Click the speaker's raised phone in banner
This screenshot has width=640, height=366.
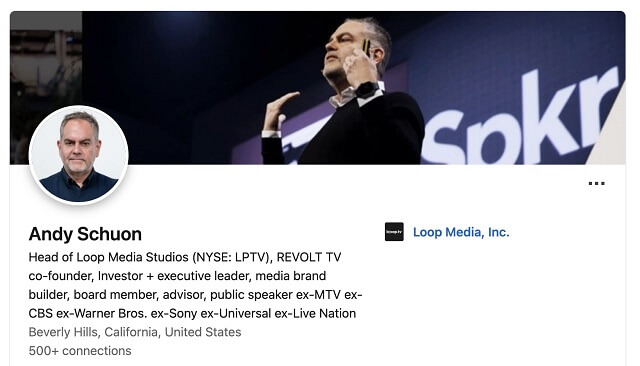(366, 47)
